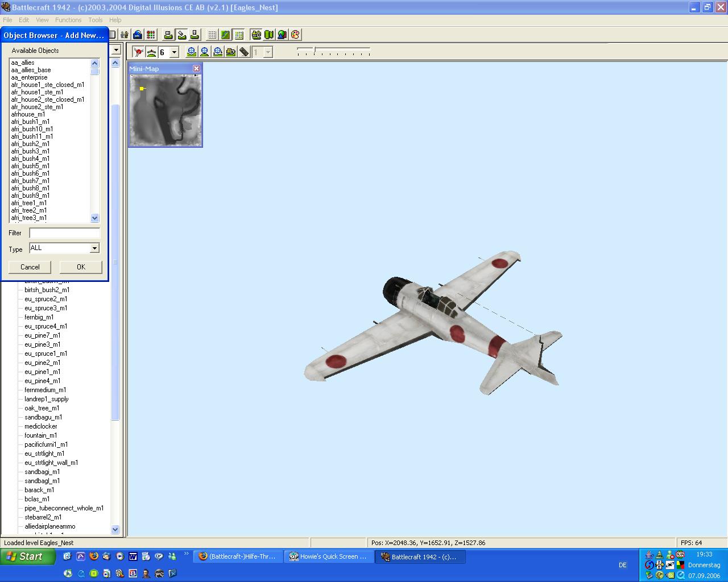Image resolution: width=728 pixels, height=582 pixels.
Task: Open the Functions menu
Action: (68, 20)
